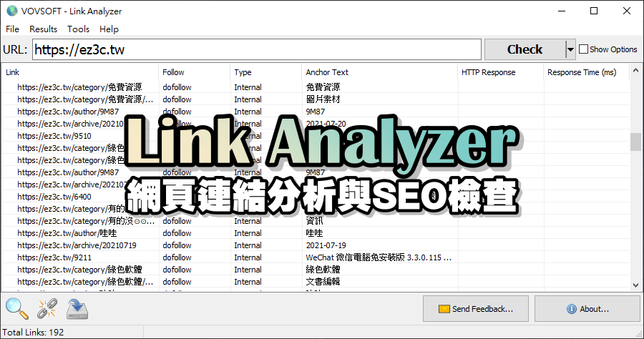Open the Check button dropdown arrow
This screenshot has height=339, width=644.
[x=570, y=49]
